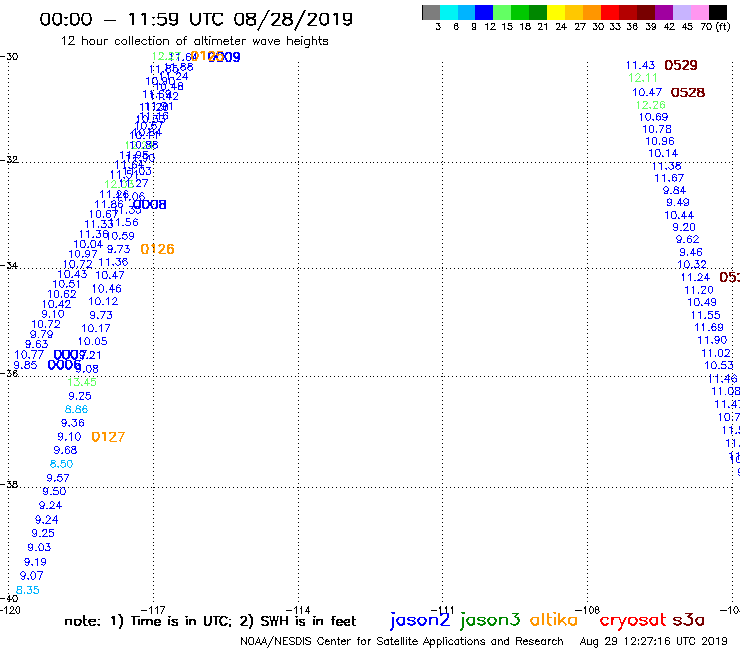
Task: Click the s3a legend label
Action: (x=688, y=620)
